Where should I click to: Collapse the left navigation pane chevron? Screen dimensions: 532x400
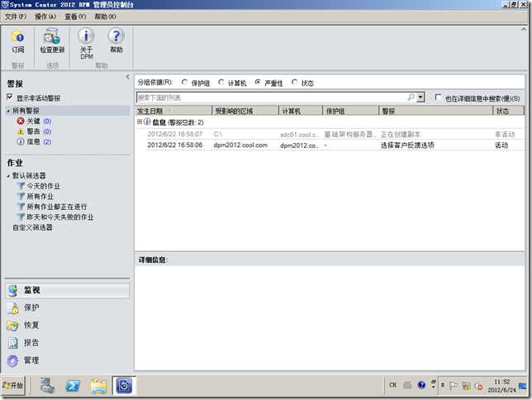pyautogui.click(x=127, y=77)
